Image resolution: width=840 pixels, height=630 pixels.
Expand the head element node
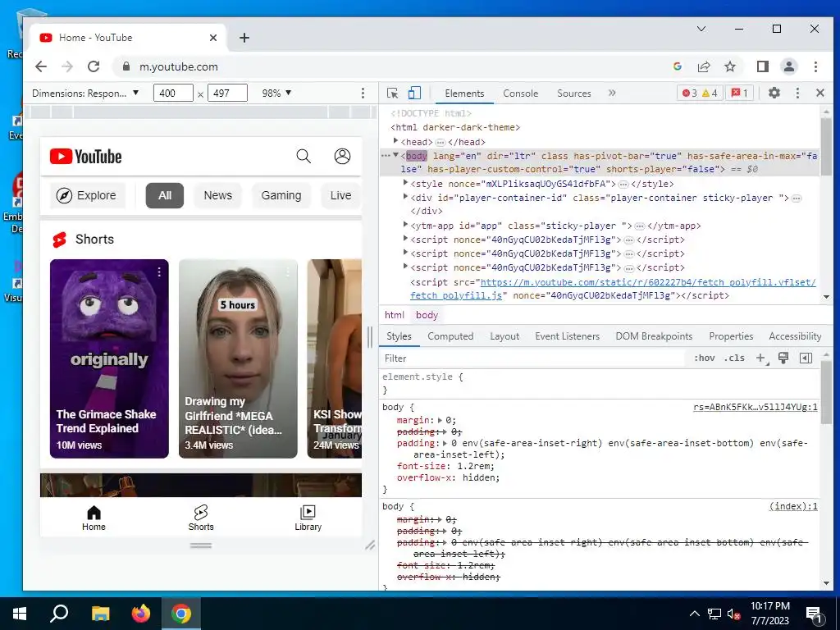(x=395, y=141)
